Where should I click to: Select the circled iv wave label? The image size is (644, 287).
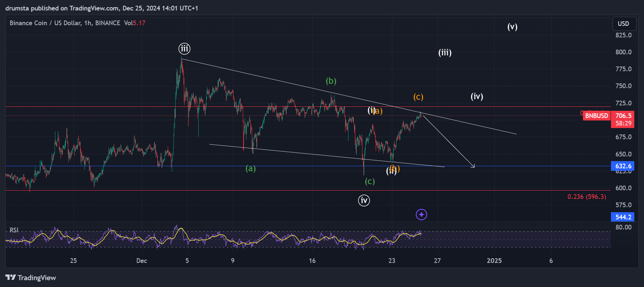(364, 200)
